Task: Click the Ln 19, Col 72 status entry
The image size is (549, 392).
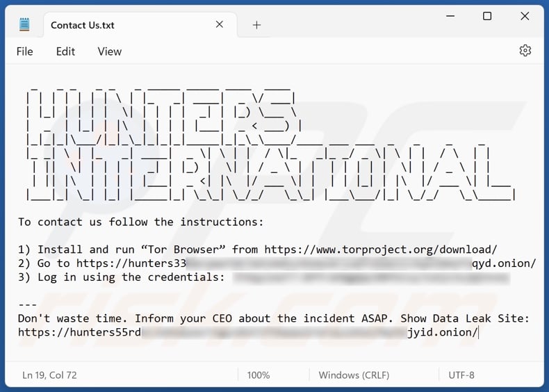Action: coord(50,375)
